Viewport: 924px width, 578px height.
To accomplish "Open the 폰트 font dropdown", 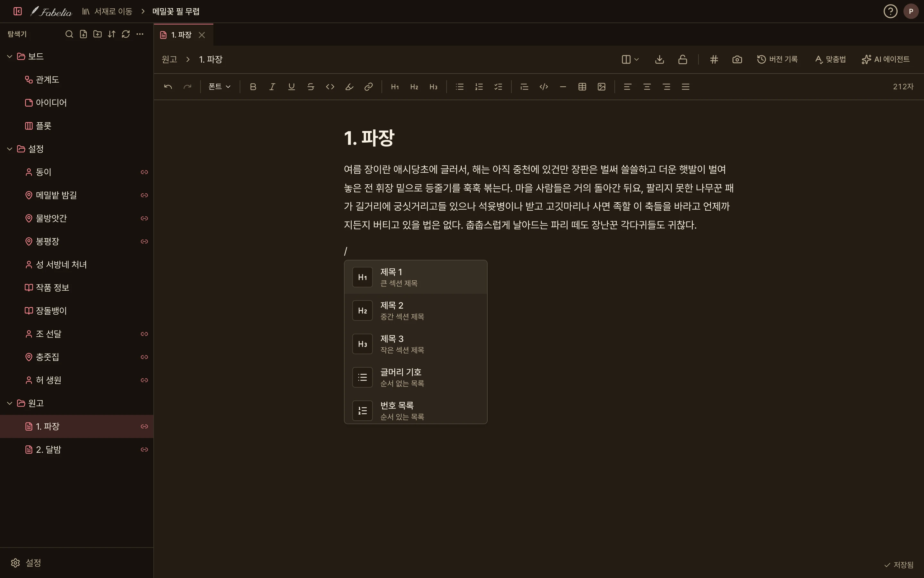I will click(x=219, y=87).
